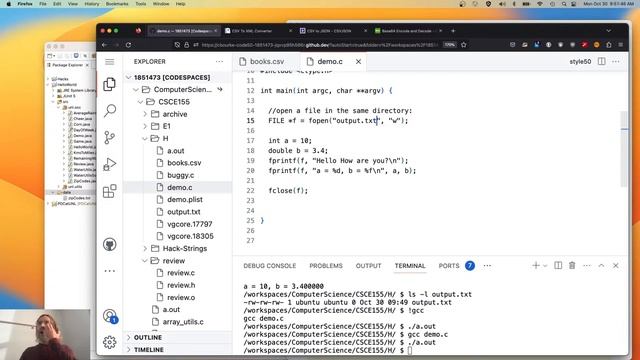The height and width of the screenshot is (360, 640).
Task: Expand the TIMELINE section
Action: pyautogui.click(x=177, y=350)
